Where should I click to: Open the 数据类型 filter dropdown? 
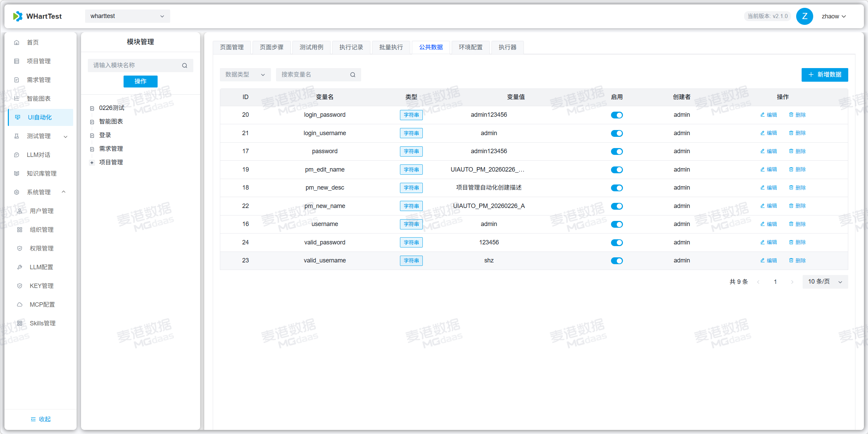pos(245,75)
